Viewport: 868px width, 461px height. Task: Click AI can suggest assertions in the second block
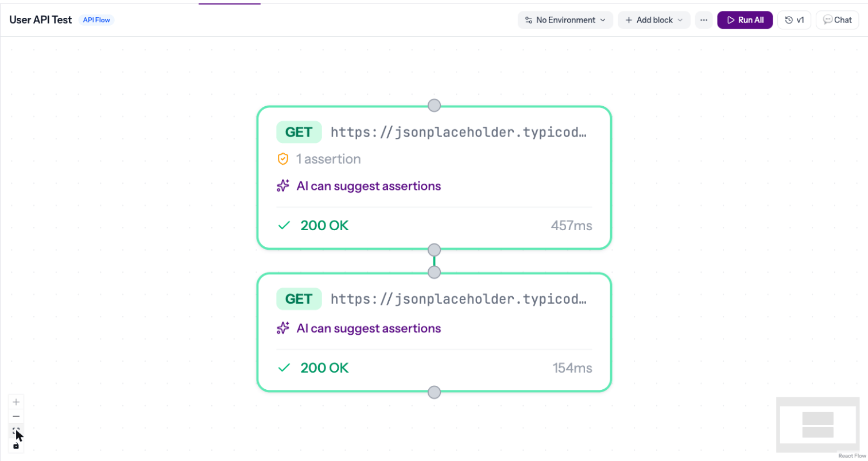point(369,328)
